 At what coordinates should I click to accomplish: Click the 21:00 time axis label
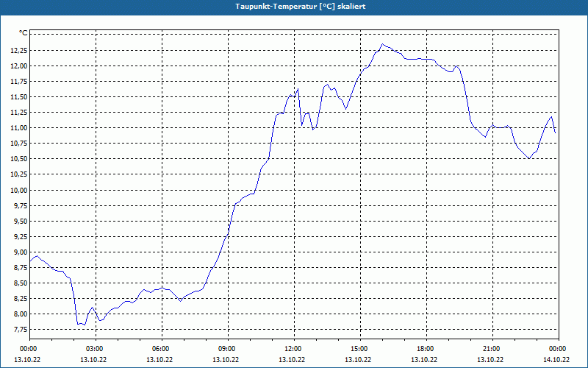(492, 349)
